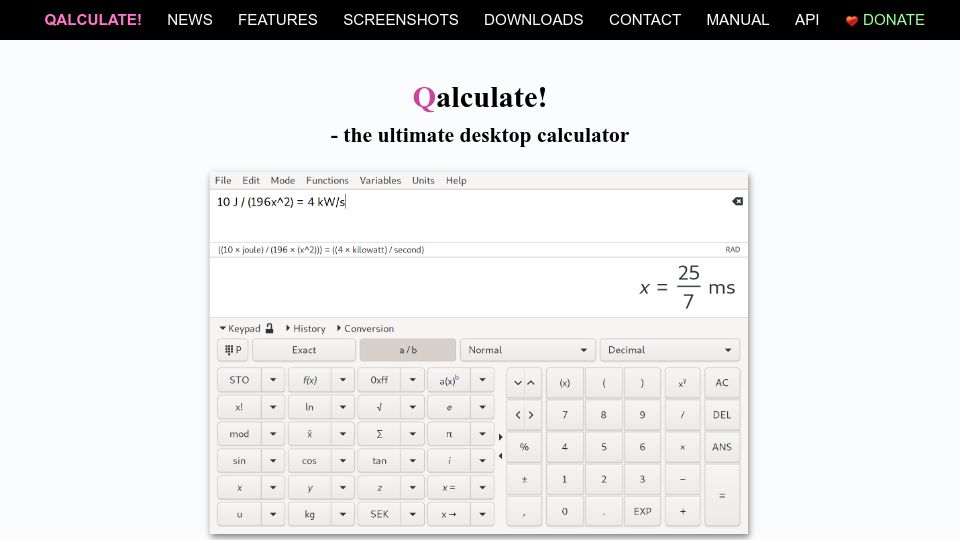Toggle the a/b fraction mode button
Screen dimensions: 960x540
coord(408,350)
